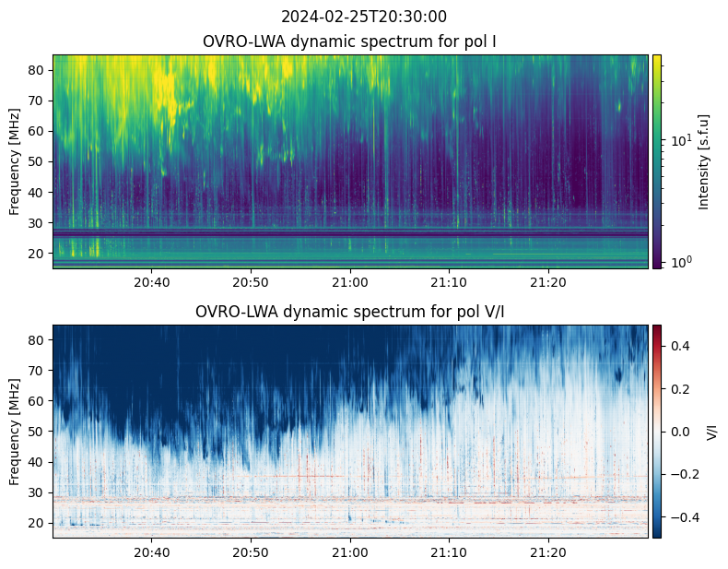This screenshot has width=728, height=569.
Task: Click the Intensity colorbar beside the top plot
Action: 657,161
